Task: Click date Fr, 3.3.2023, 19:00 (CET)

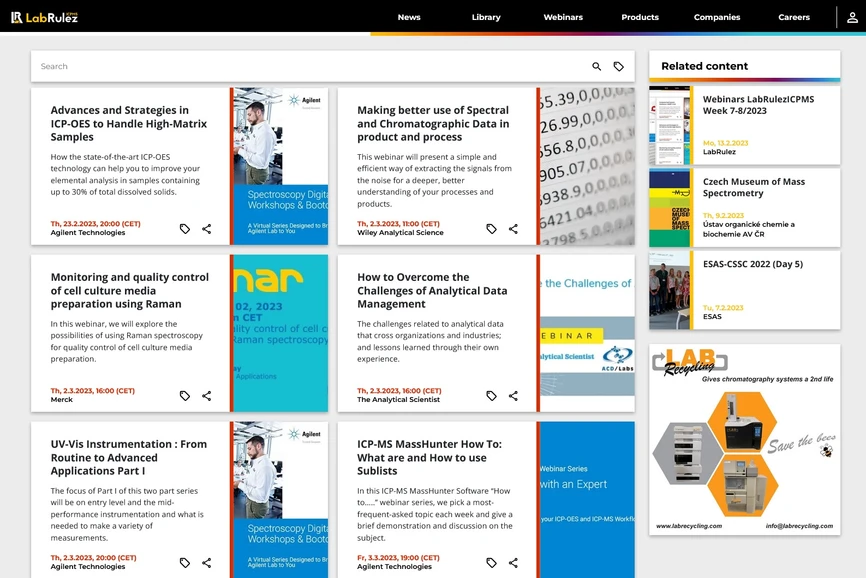Action: pos(398,558)
